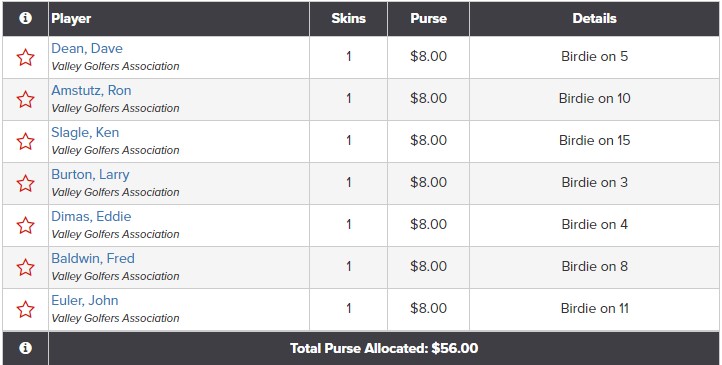Open Baldwin, Fred player link
722x365 pixels.
click(x=93, y=258)
